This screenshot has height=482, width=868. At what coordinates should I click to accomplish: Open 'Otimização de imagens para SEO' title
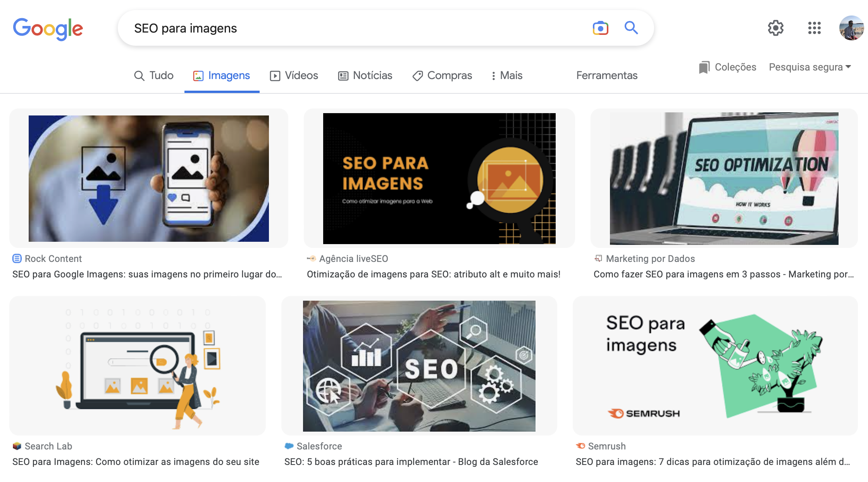click(434, 274)
